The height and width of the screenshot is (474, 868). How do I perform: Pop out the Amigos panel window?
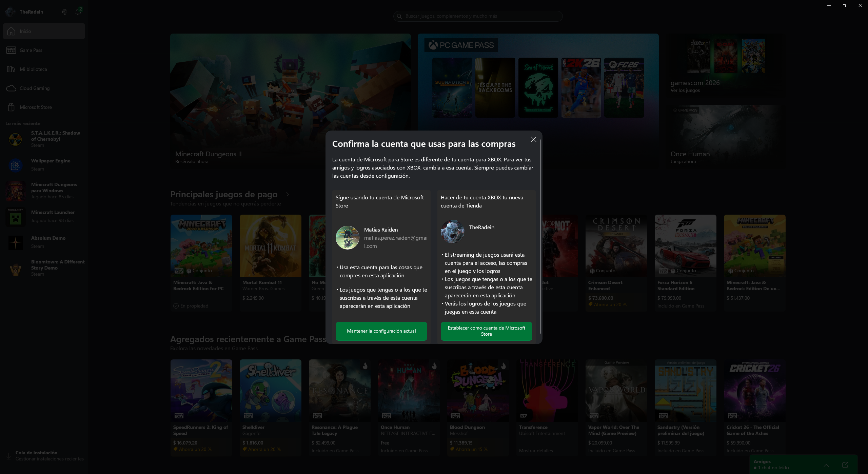[845, 465]
